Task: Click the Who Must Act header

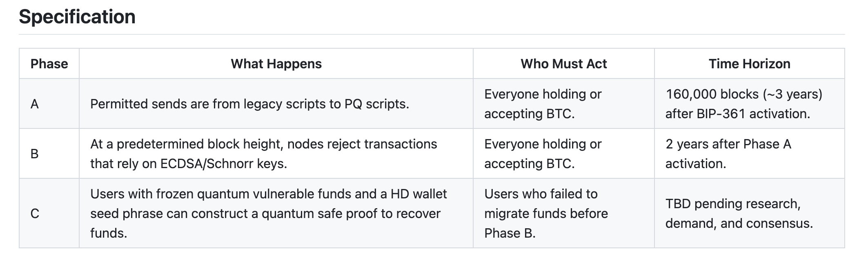Action: click(x=563, y=64)
